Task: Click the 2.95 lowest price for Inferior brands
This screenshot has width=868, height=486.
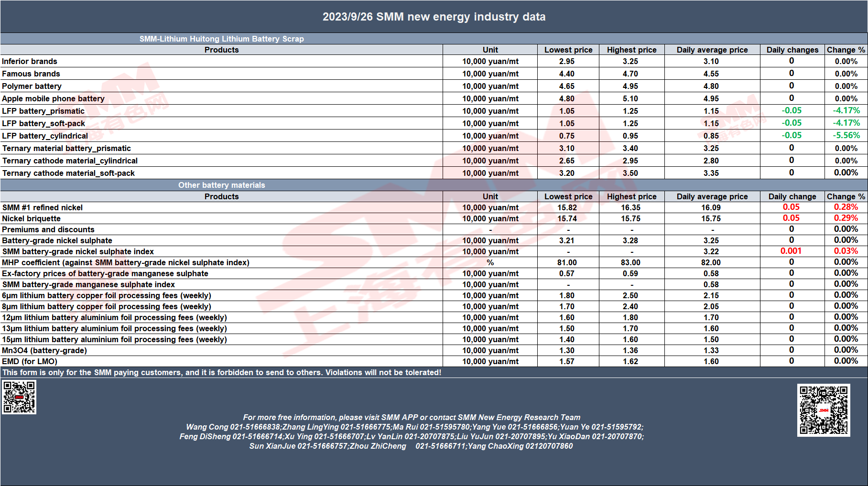Action: click(567, 61)
